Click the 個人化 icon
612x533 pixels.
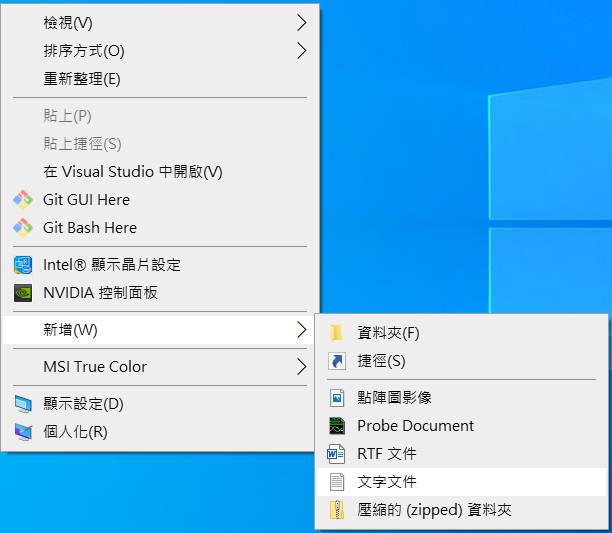click(x=23, y=432)
